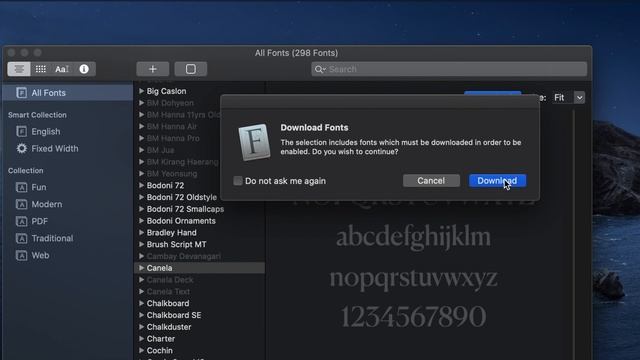Select the Cambay Devanagari font
This screenshot has height=360, width=640.
pyautogui.click(x=183, y=256)
